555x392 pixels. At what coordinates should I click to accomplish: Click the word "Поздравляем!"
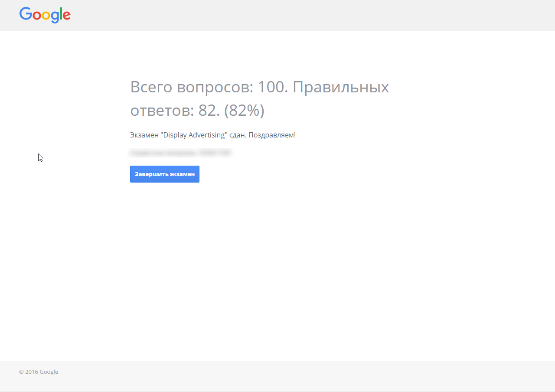[272, 135]
